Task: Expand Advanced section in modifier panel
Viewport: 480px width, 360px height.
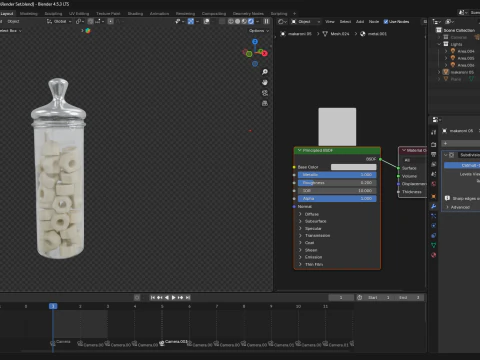Action: click(x=447, y=207)
